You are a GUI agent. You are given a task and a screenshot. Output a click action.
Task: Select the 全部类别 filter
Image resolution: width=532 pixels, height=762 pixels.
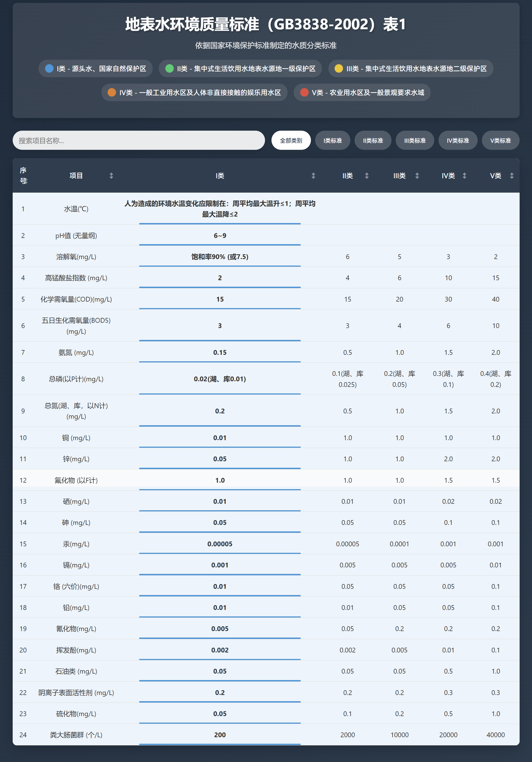pos(291,141)
